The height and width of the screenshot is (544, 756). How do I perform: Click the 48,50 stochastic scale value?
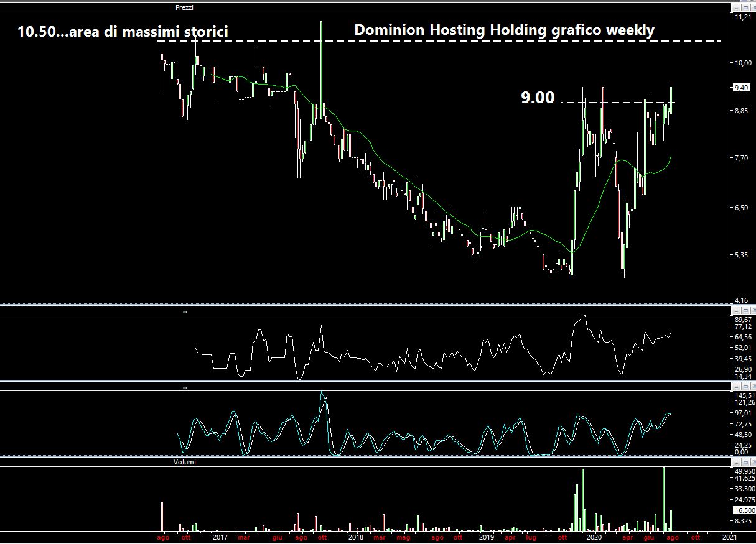click(x=744, y=435)
